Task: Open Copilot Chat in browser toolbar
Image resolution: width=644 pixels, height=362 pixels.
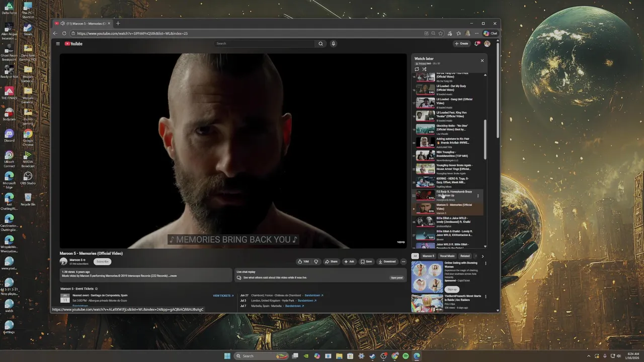Action: tap(491, 33)
